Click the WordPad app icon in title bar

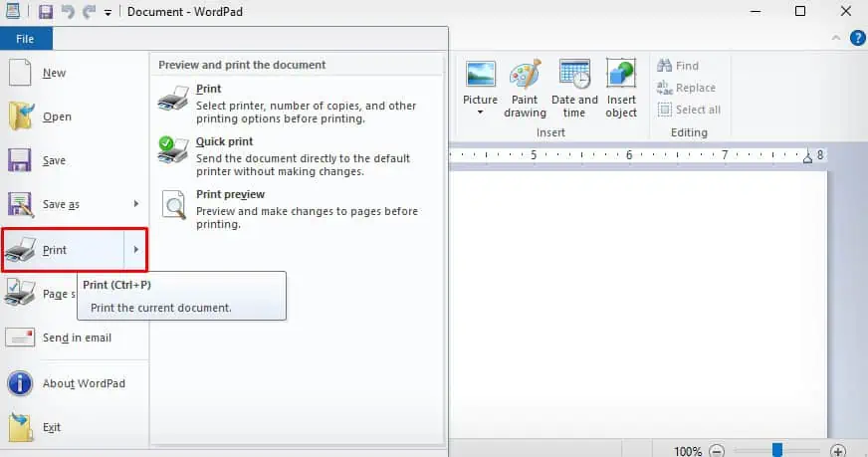(13, 11)
